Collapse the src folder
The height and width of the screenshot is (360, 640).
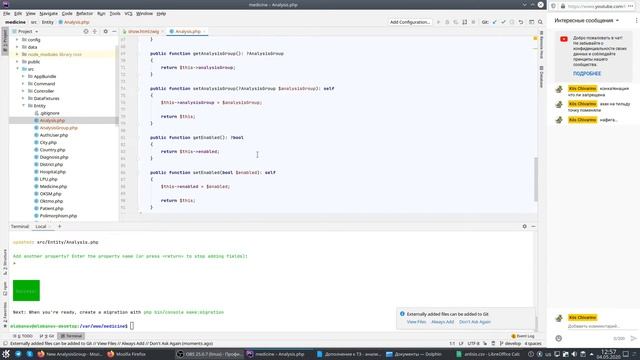(17, 69)
